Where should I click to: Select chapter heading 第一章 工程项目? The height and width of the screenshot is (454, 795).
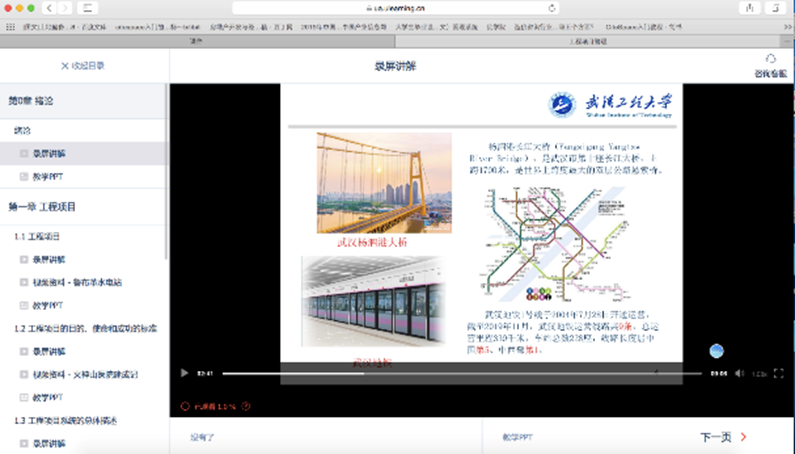tap(45, 207)
